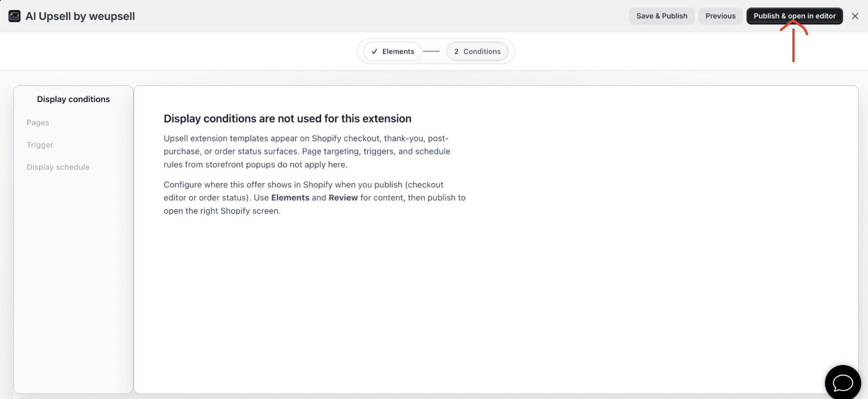Click the paragraph starting 'Upsell extension templates'
Viewport: 868px width, 399px height.
click(x=307, y=151)
